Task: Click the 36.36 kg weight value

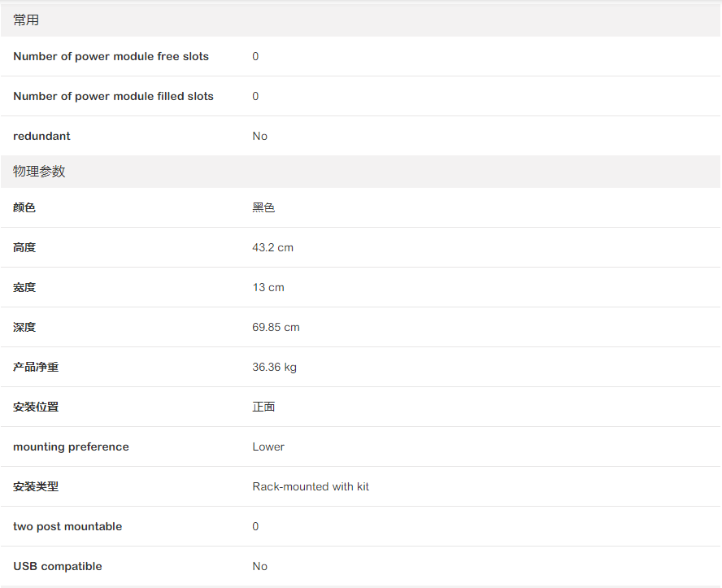Action: click(274, 367)
